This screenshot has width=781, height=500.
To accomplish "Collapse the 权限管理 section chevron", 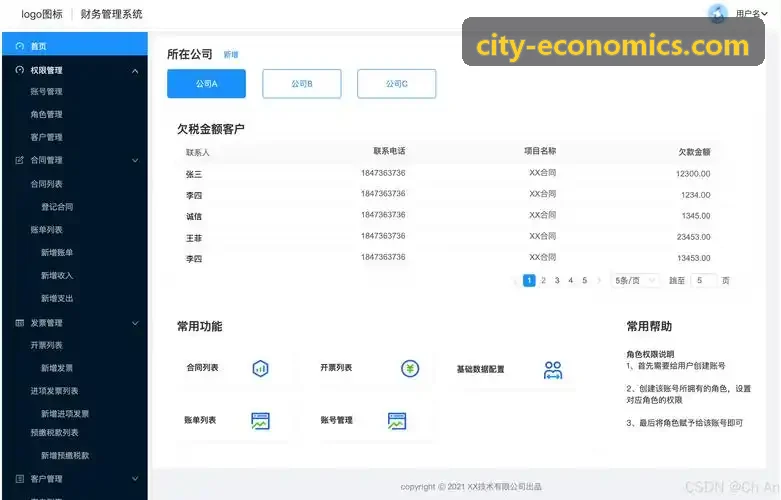I will click(135, 71).
